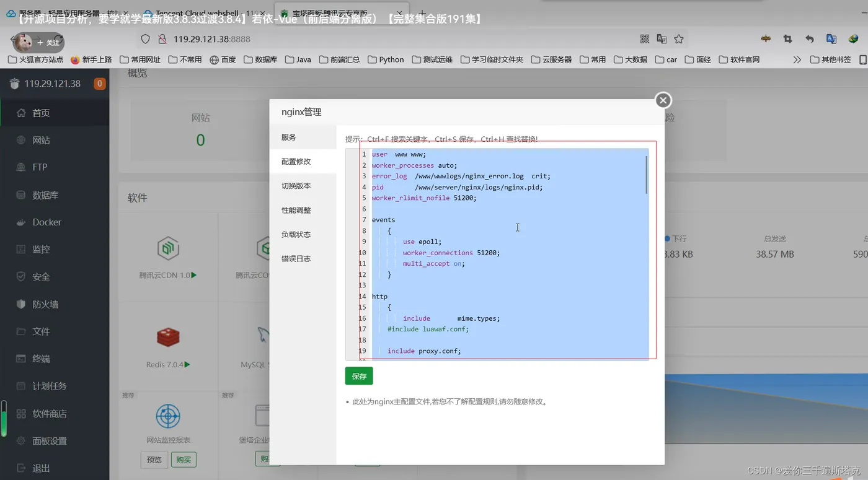Click the 退出 logout icon

coord(21,468)
